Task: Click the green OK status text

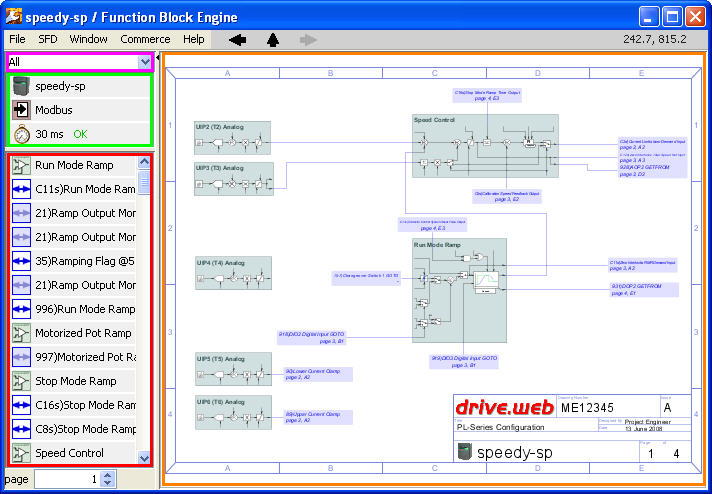Action: point(80,134)
